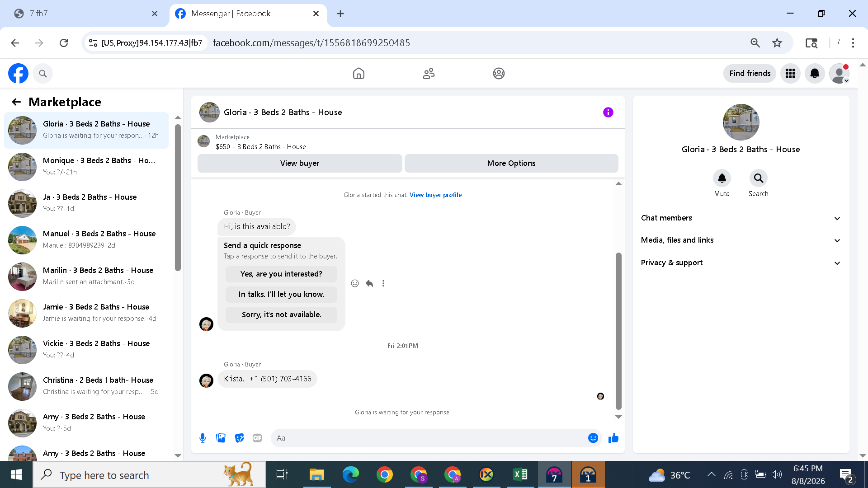
Task: Click the browser zoom magnifier icon
Action: [x=755, y=43]
